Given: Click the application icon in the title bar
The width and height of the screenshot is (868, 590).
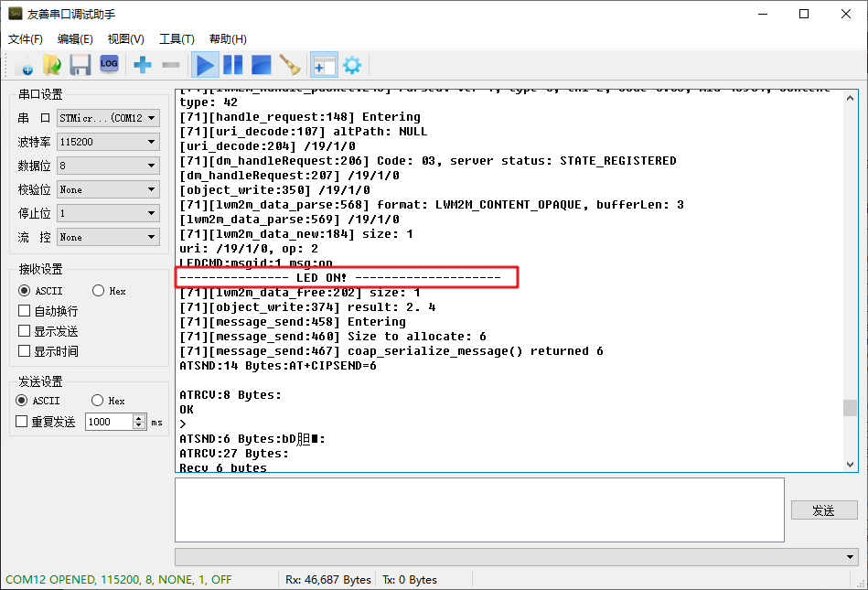Looking at the screenshot, I should pos(15,14).
